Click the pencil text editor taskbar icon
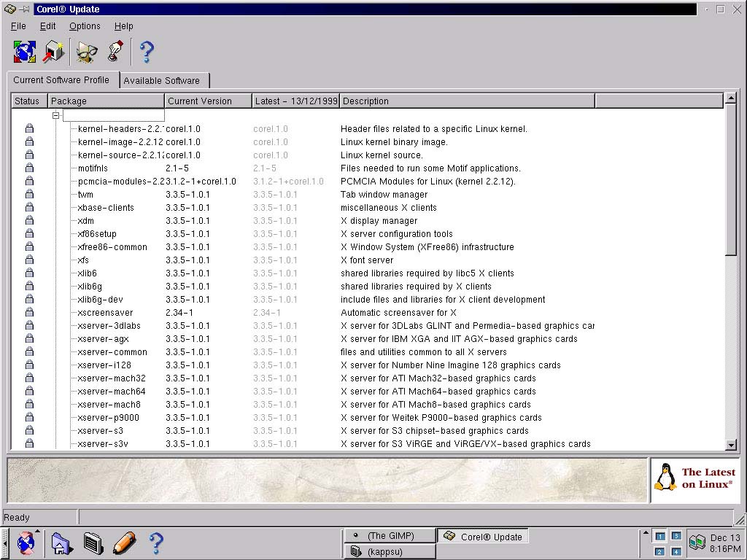 point(124,543)
